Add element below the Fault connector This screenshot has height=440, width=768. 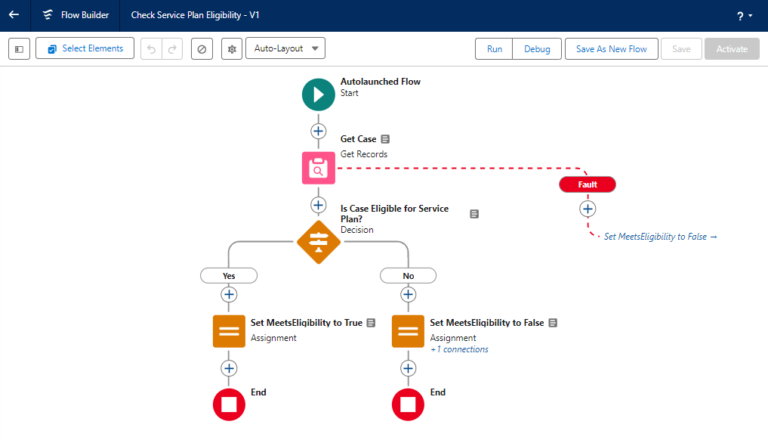point(588,209)
